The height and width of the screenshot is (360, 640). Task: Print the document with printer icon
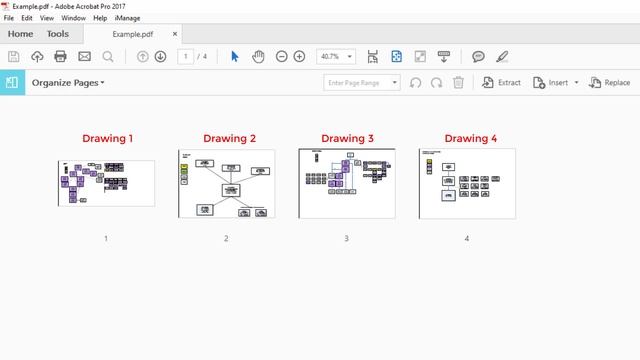(60, 56)
